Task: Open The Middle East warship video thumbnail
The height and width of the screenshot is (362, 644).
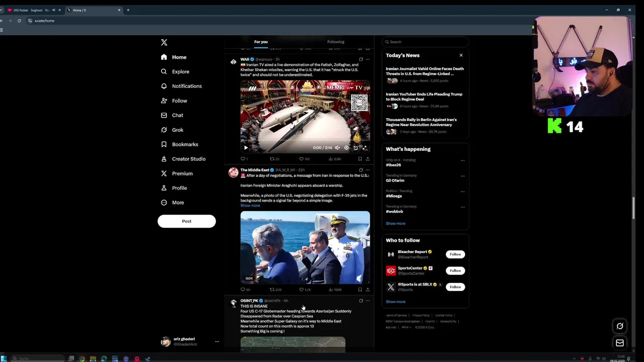Action: pos(305,247)
